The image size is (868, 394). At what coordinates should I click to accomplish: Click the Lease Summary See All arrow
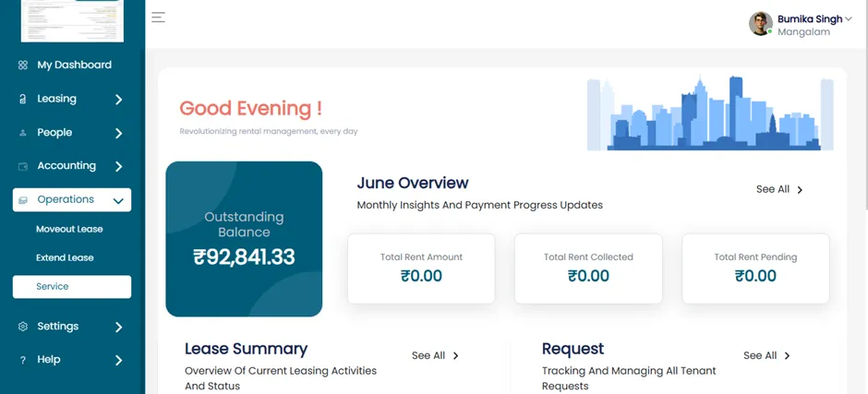[455, 356]
